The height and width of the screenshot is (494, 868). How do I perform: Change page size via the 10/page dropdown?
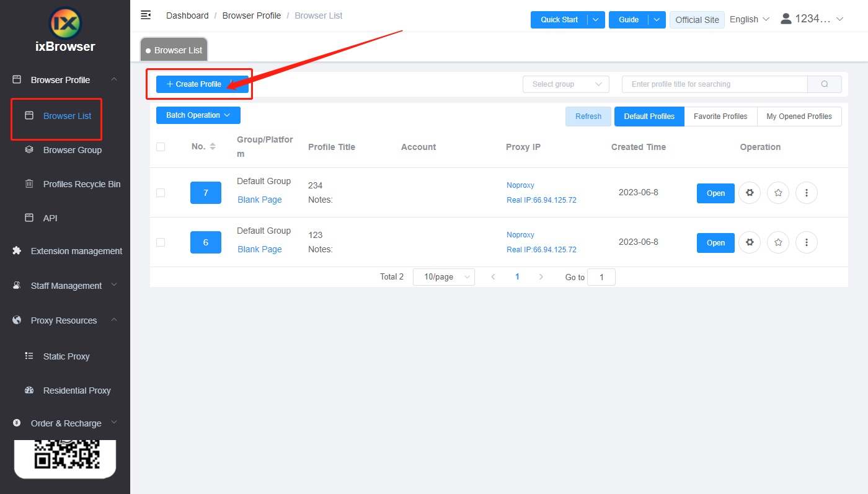[x=443, y=277]
